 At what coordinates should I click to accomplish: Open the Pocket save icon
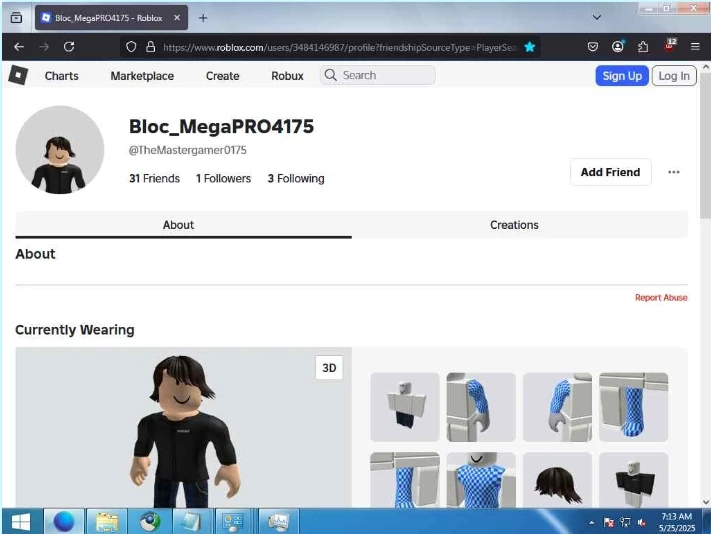[x=592, y=47]
